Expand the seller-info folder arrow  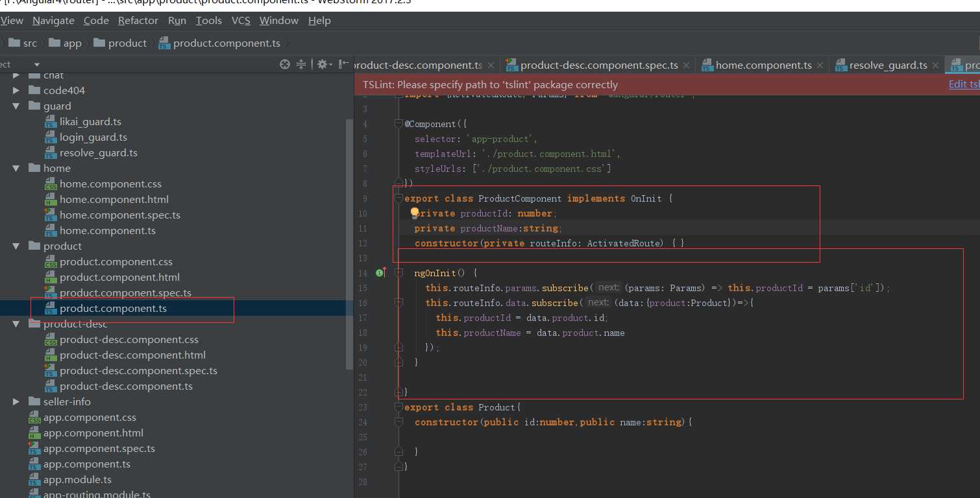tap(17, 401)
